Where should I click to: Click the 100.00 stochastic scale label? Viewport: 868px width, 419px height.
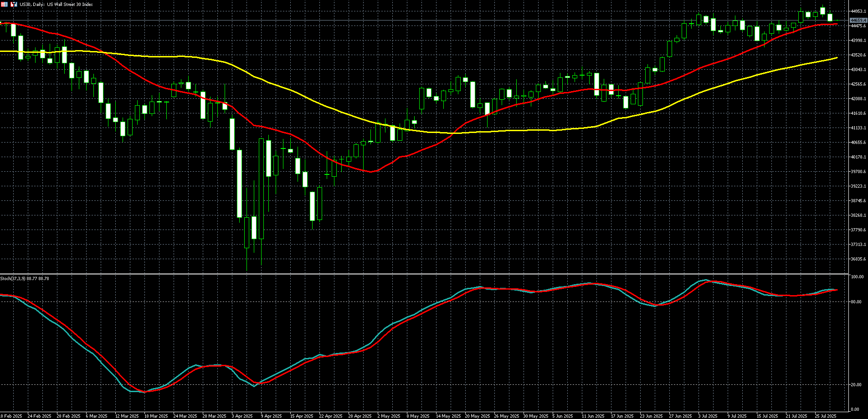(857, 277)
